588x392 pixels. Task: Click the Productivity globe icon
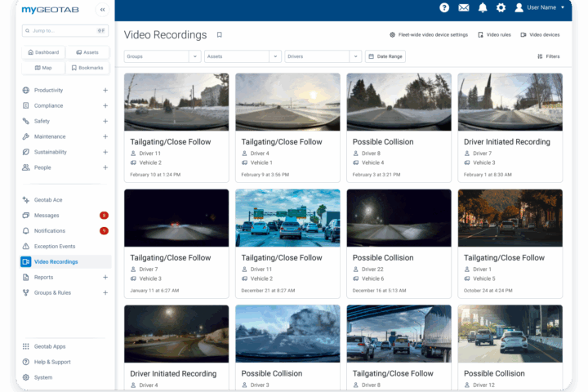(x=26, y=90)
